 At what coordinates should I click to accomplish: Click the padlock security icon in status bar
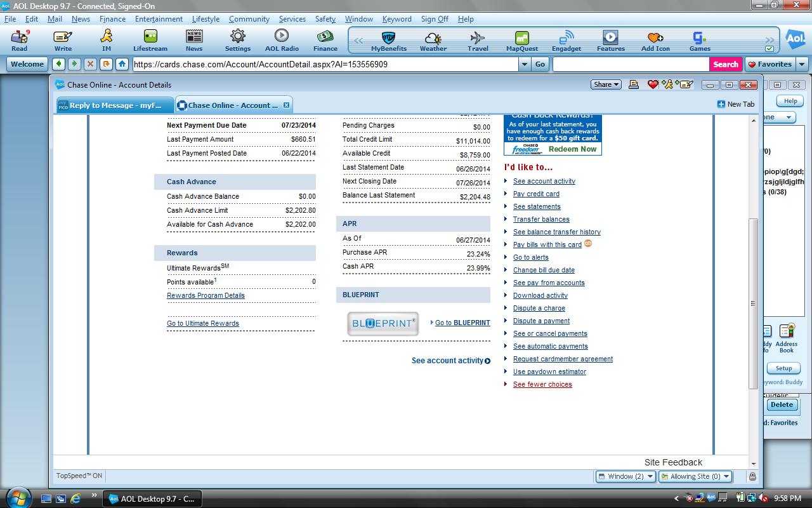pyautogui.click(x=752, y=476)
